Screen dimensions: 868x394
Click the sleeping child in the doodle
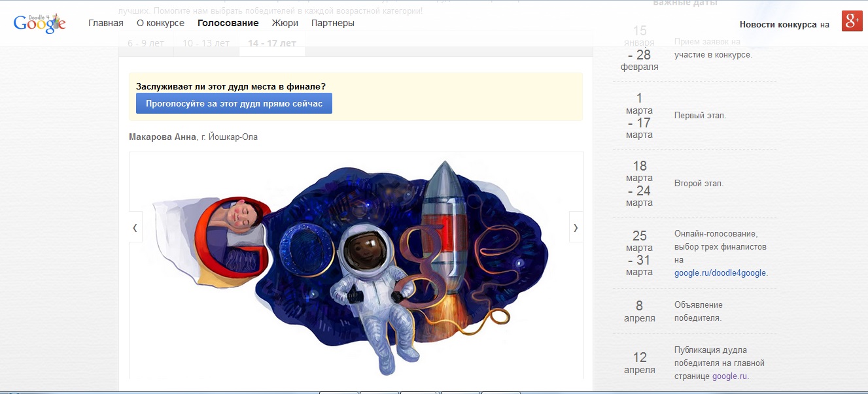tap(242, 219)
